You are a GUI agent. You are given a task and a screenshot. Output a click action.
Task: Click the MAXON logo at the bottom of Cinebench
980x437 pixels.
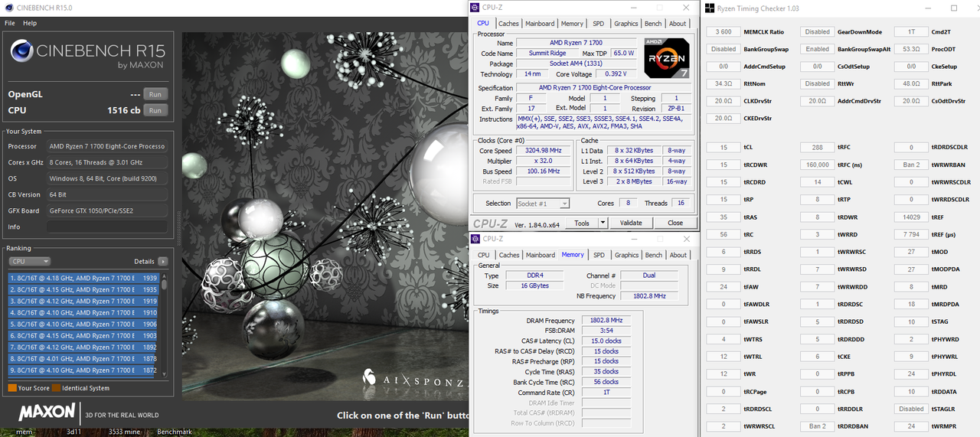click(47, 414)
